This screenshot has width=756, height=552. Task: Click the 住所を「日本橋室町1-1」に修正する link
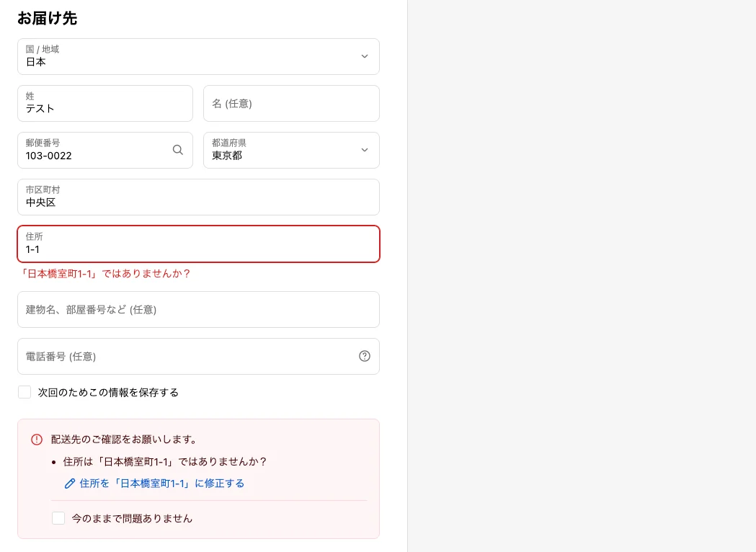pos(161,484)
